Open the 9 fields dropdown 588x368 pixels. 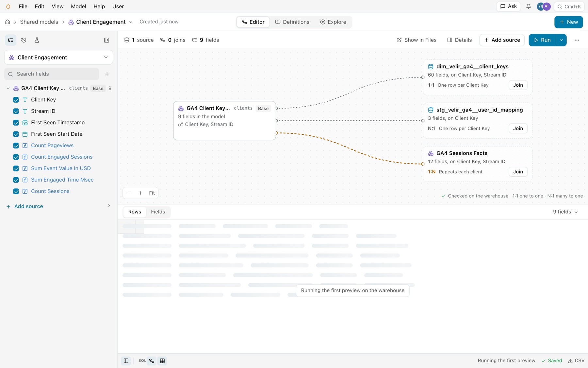(x=565, y=212)
